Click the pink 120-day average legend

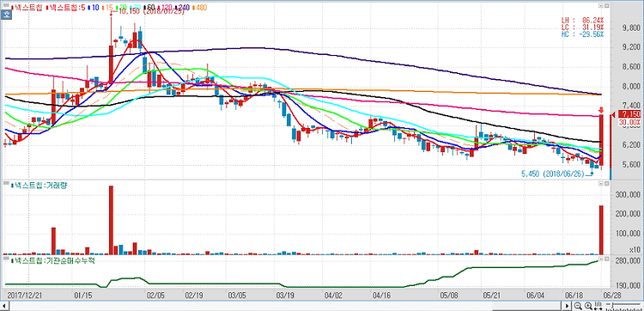click(166, 8)
